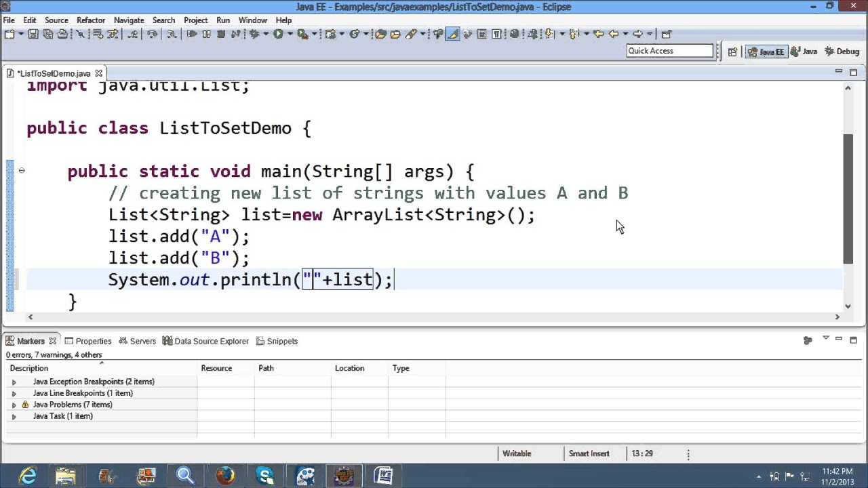Open the New file dropdown arrow
The image size is (868, 488).
click(21, 34)
